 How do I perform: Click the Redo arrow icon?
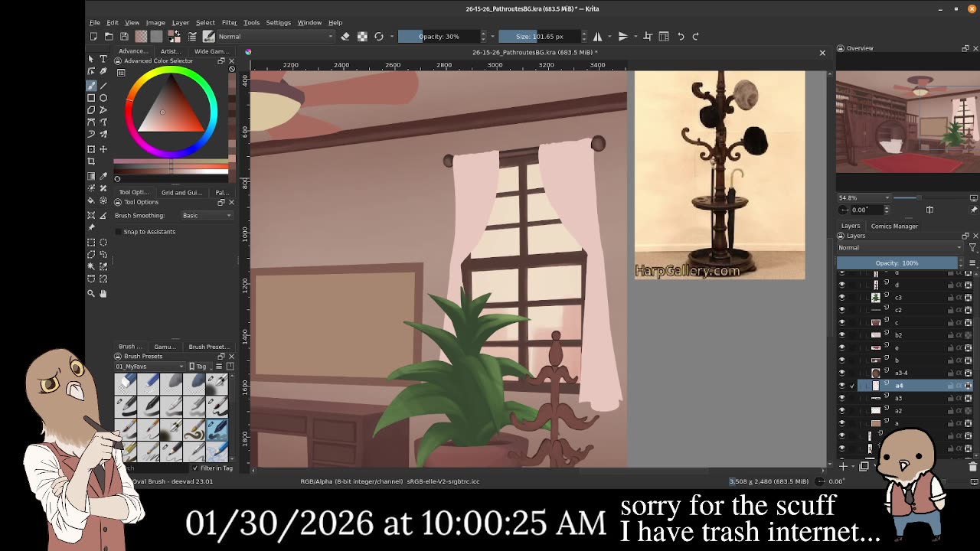(695, 36)
